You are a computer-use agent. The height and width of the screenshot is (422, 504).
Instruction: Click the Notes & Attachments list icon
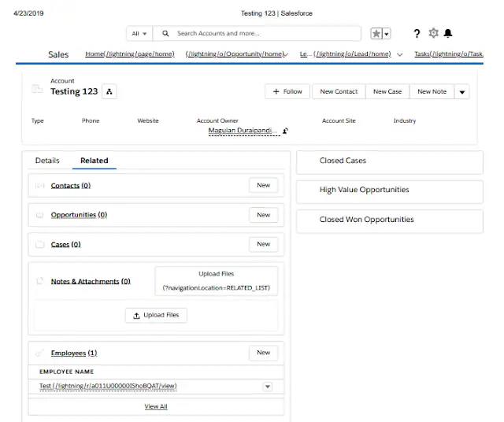click(x=39, y=281)
